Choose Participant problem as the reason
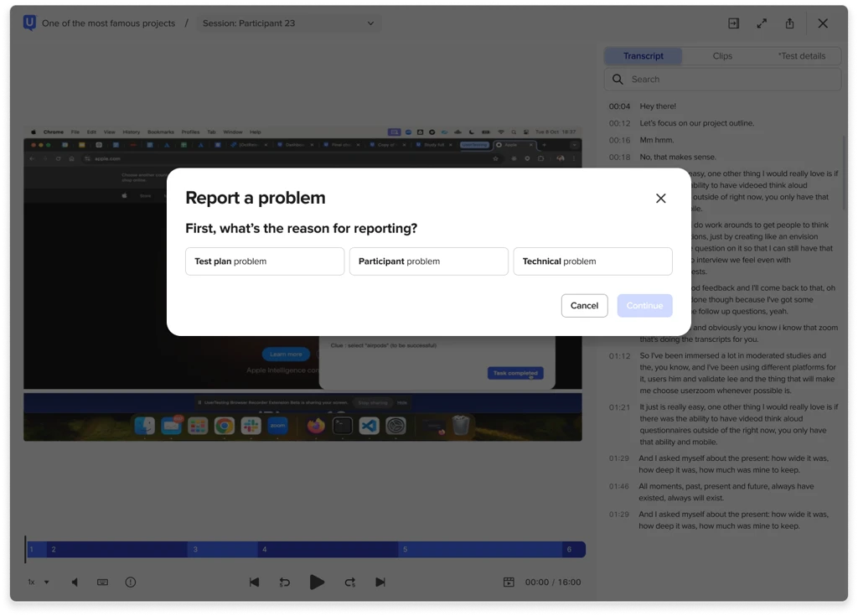This screenshot has height=616, width=858. coord(428,261)
